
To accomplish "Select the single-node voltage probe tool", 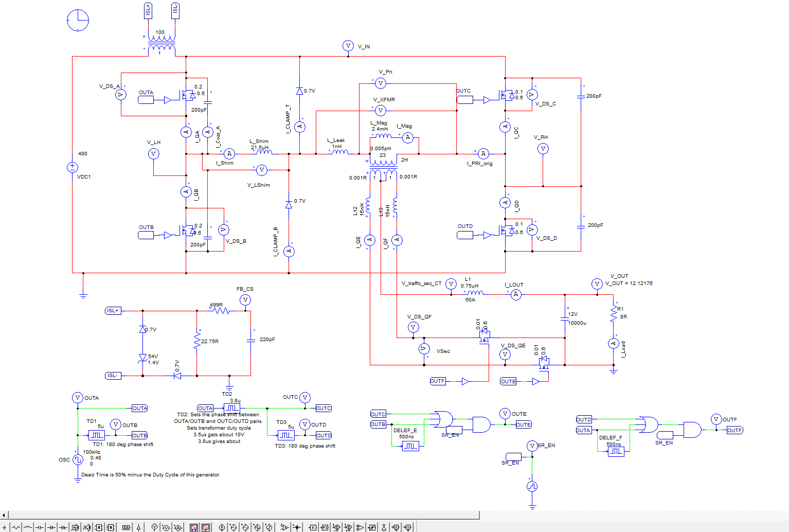I will point(154,527).
